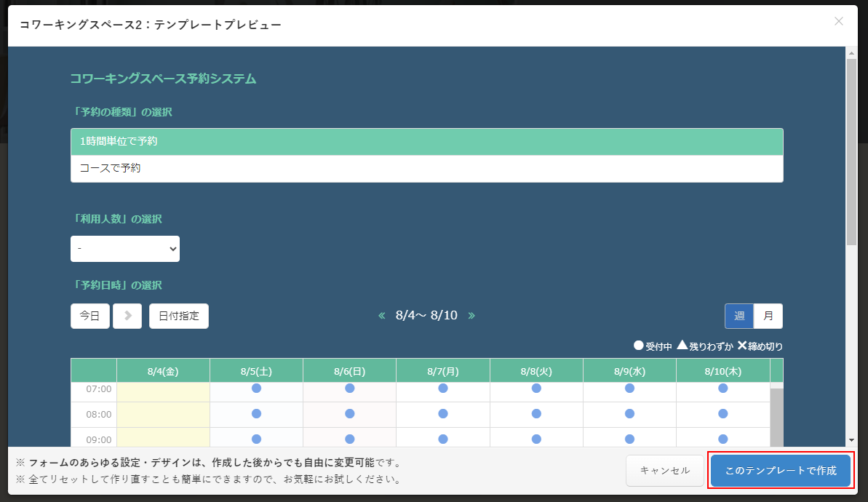868x502 pixels.
Task: Select the 8/5(土) 07:00 available slot
Action: tap(256, 389)
